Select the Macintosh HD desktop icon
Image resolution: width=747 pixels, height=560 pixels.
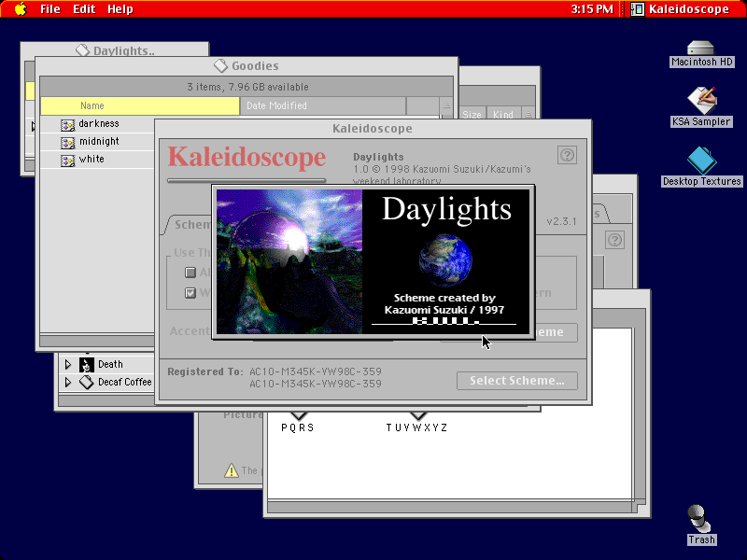pos(701,48)
